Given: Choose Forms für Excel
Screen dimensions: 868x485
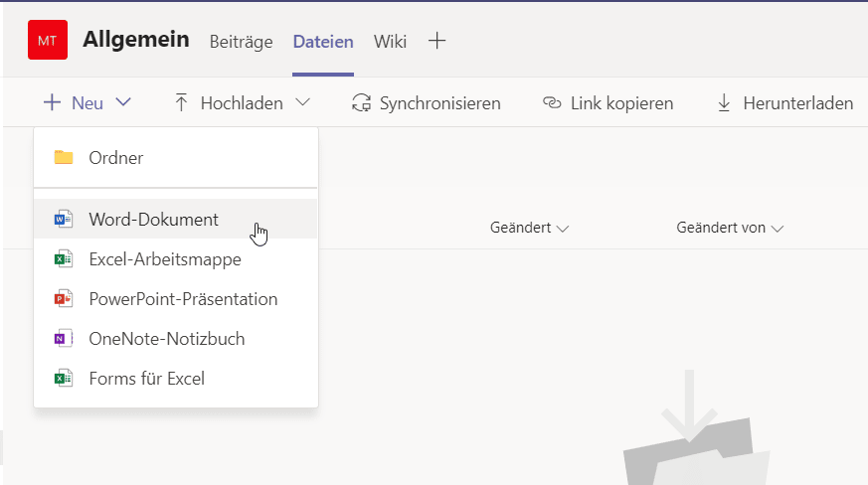Looking at the screenshot, I should pos(175,379).
